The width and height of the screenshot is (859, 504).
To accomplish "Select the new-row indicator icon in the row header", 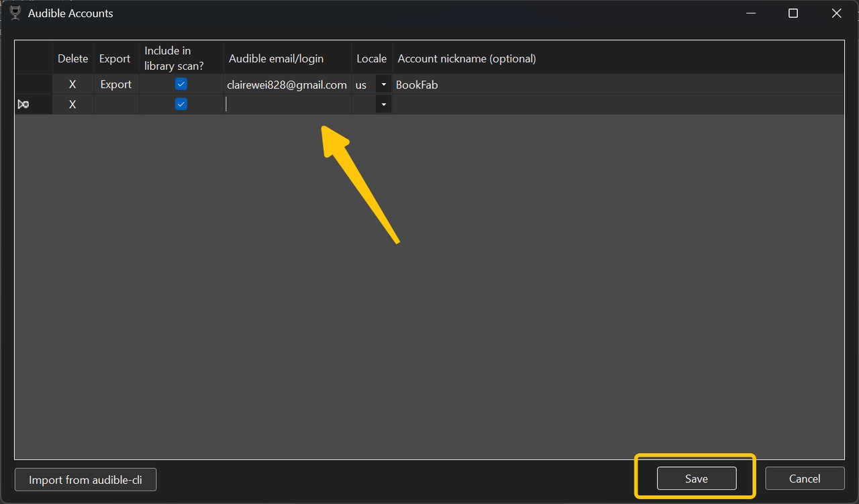I will click(23, 105).
